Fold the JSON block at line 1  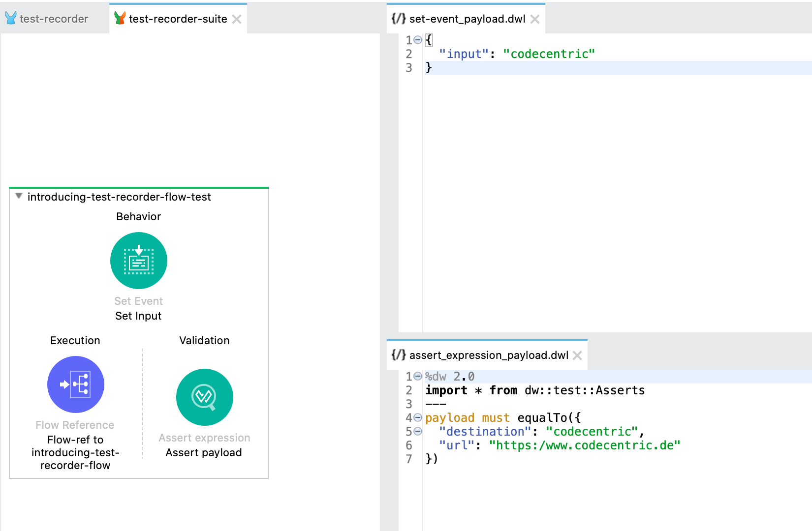(x=418, y=40)
